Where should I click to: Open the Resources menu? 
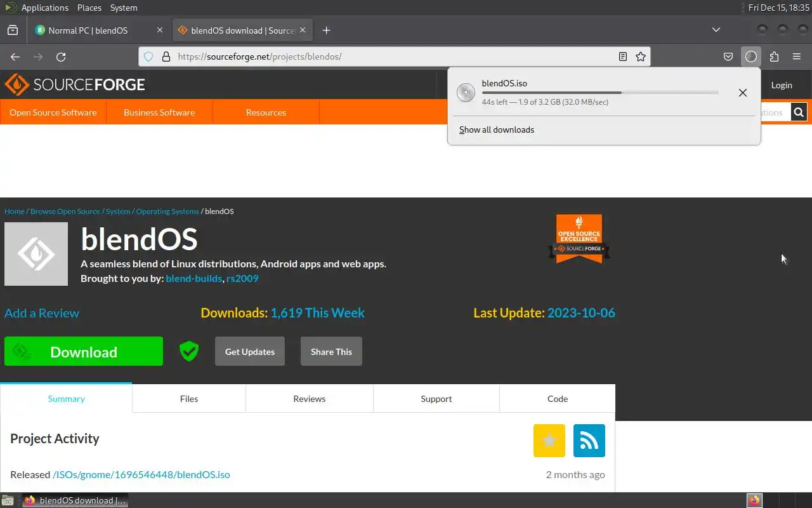coord(266,112)
